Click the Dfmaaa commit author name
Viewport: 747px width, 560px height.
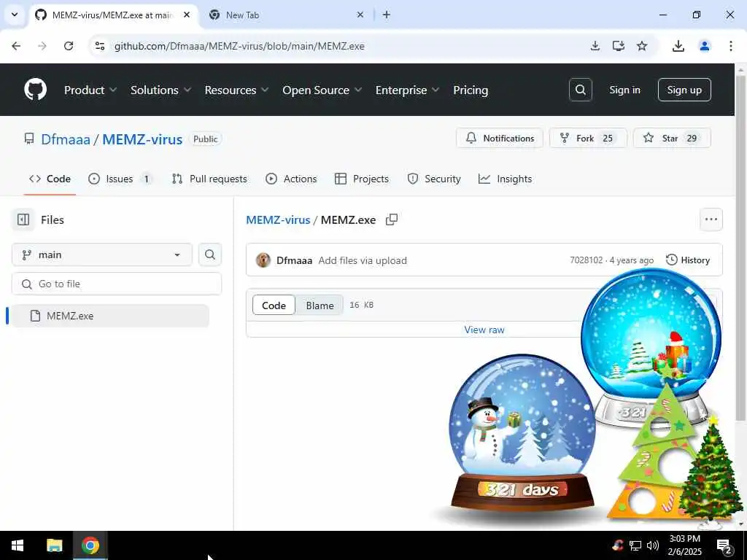(x=294, y=260)
